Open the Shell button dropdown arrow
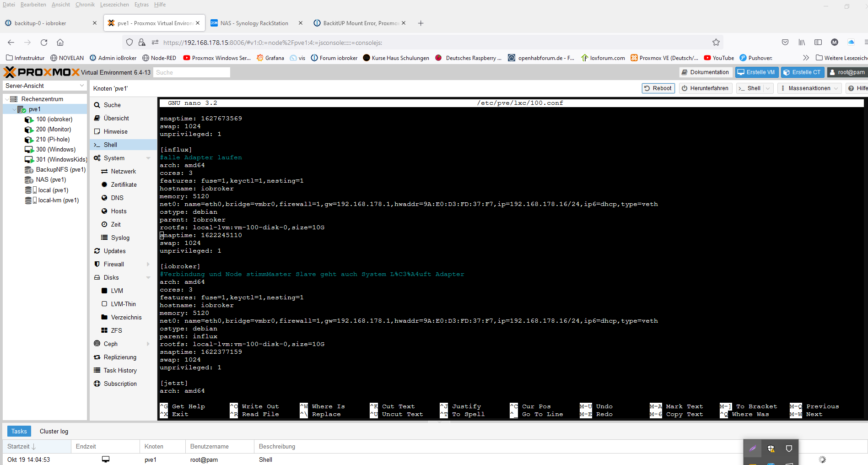The image size is (868, 465). pos(768,88)
